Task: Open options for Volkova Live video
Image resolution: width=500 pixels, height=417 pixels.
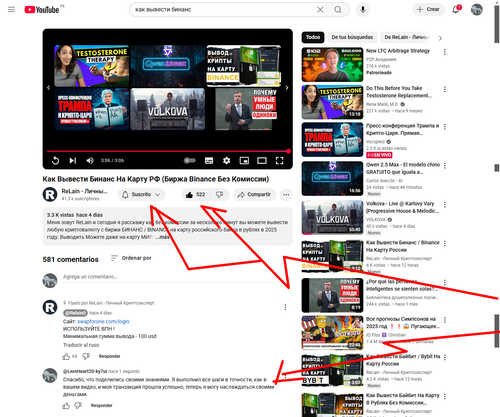Action: click(x=445, y=205)
